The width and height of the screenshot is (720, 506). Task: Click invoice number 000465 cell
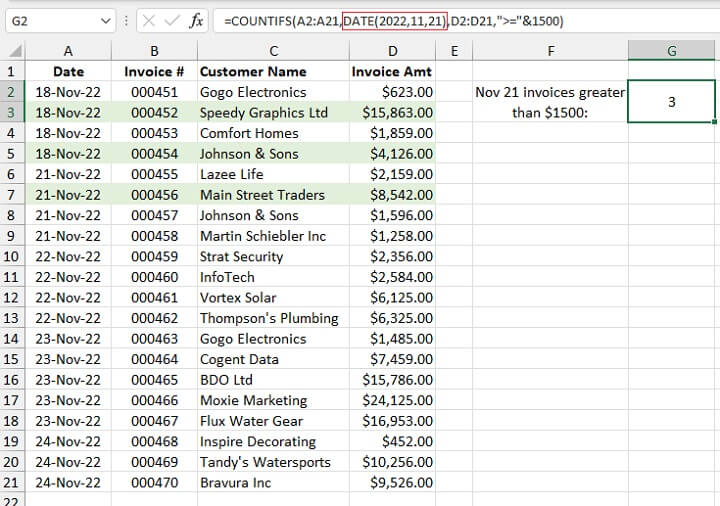(154, 380)
